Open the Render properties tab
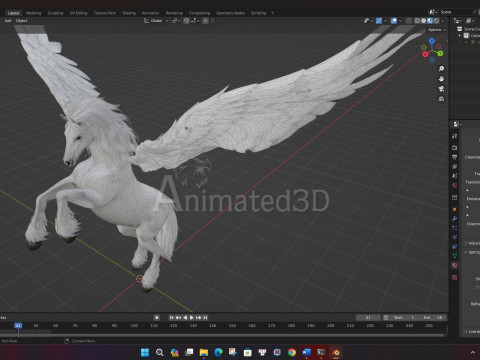Viewport: 480px width, 360px height. coord(455,147)
